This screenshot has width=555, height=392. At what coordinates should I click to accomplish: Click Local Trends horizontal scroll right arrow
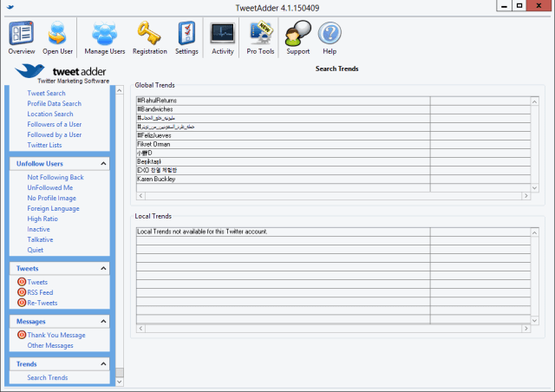tap(526, 329)
